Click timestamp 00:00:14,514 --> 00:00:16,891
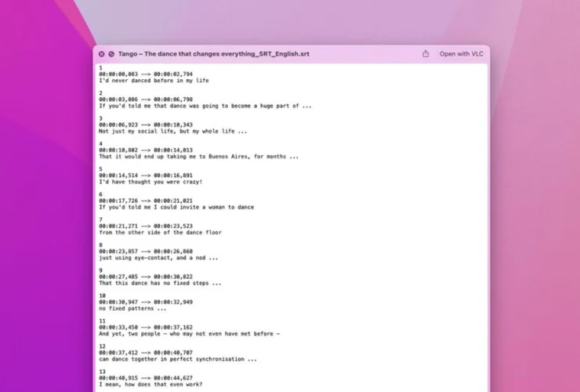 [x=146, y=176]
